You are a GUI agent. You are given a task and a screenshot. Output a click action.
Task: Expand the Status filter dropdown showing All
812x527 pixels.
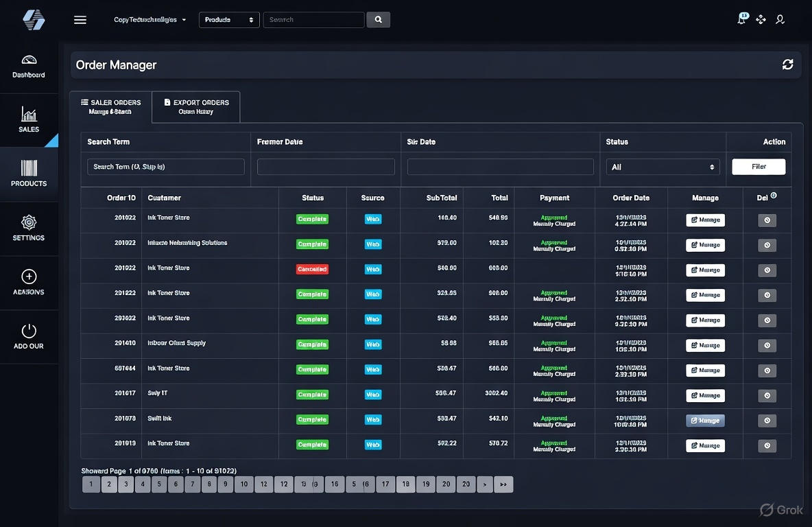(x=662, y=167)
